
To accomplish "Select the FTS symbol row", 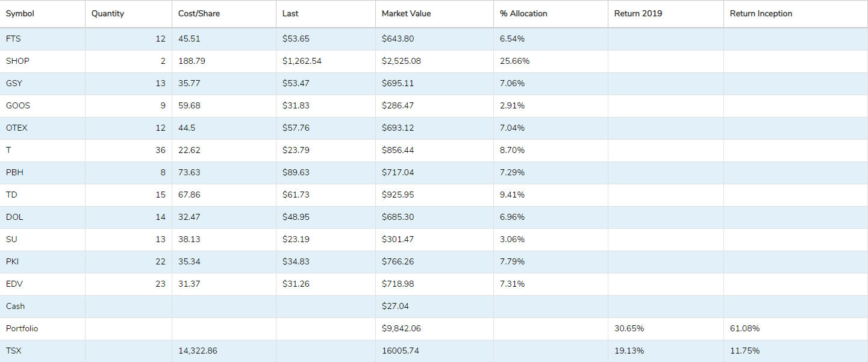I will [13, 39].
